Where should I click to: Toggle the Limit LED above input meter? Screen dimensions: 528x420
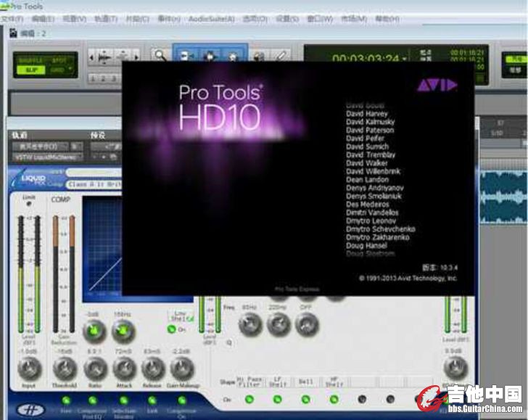[x=28, y=203]
